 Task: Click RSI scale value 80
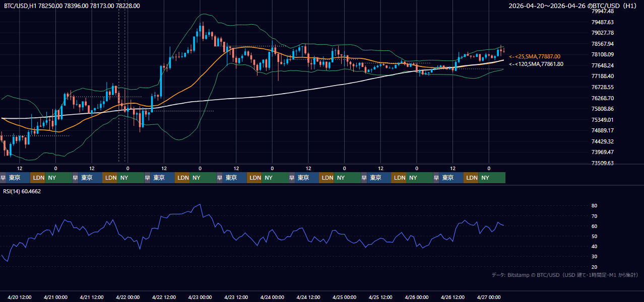click(594, 206)
